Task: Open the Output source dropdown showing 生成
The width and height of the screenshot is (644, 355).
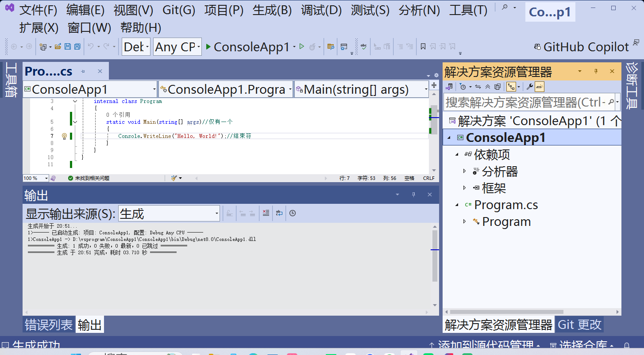Action: pyautogui.click(x=169, y=214)
